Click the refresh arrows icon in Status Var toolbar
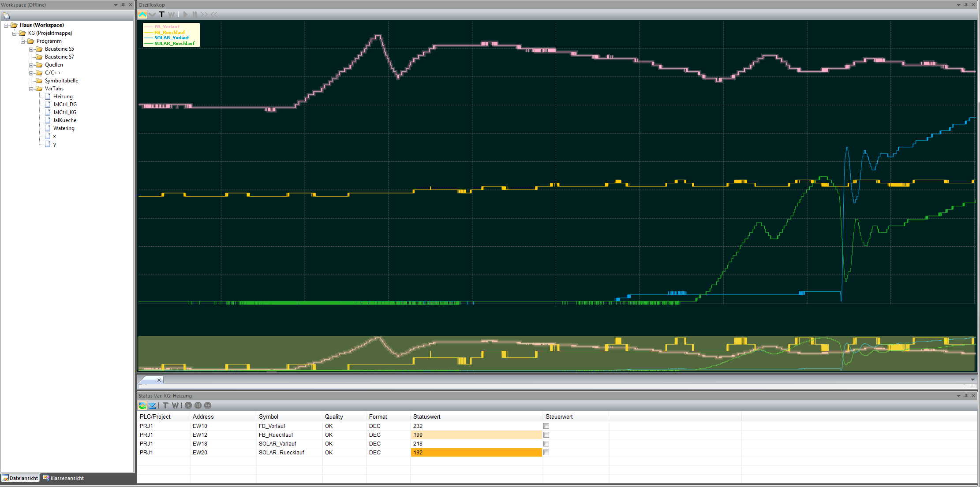 [x=142, y=405]
